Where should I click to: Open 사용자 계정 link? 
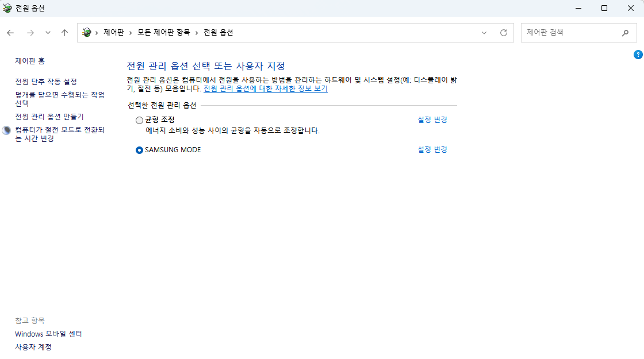pos(33,347)
